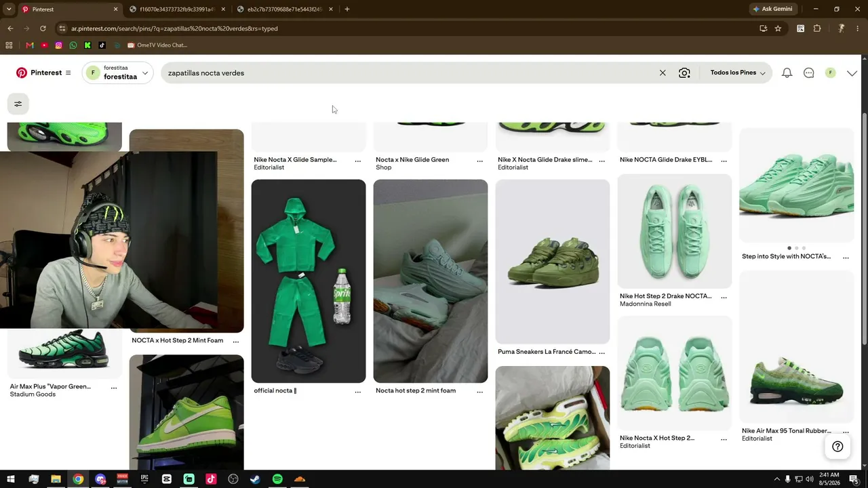The image size is (868, 488).
Task: Clear the search field with the X
Action: click(663, 73)
